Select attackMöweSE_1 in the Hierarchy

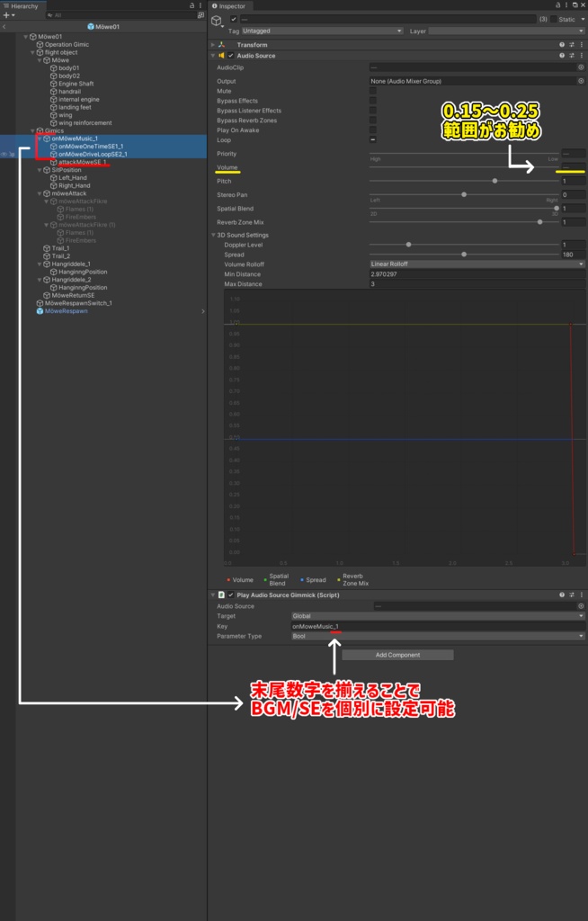tap(82, 162)
